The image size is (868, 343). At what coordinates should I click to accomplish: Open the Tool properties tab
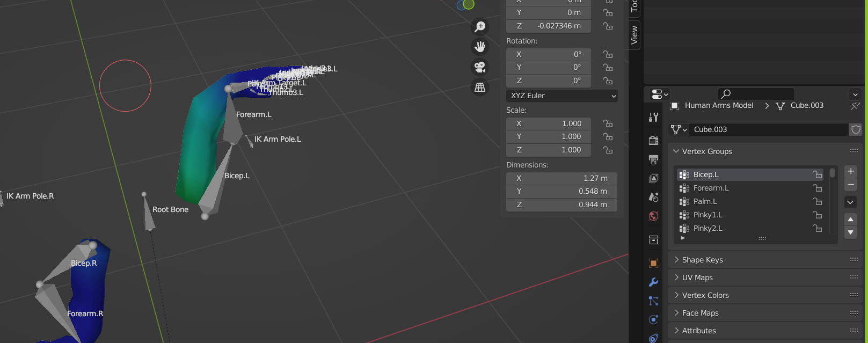(x=653, y=118)
